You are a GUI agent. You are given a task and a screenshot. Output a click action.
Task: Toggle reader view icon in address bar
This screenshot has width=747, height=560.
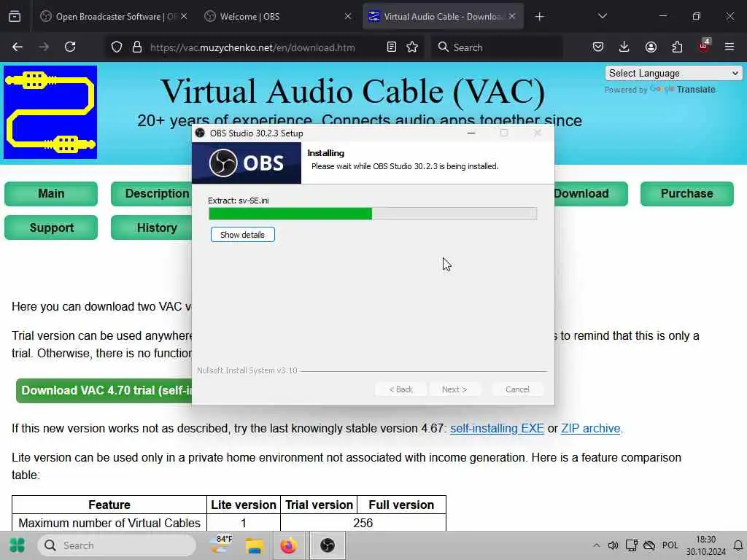(x=392, y=47)
